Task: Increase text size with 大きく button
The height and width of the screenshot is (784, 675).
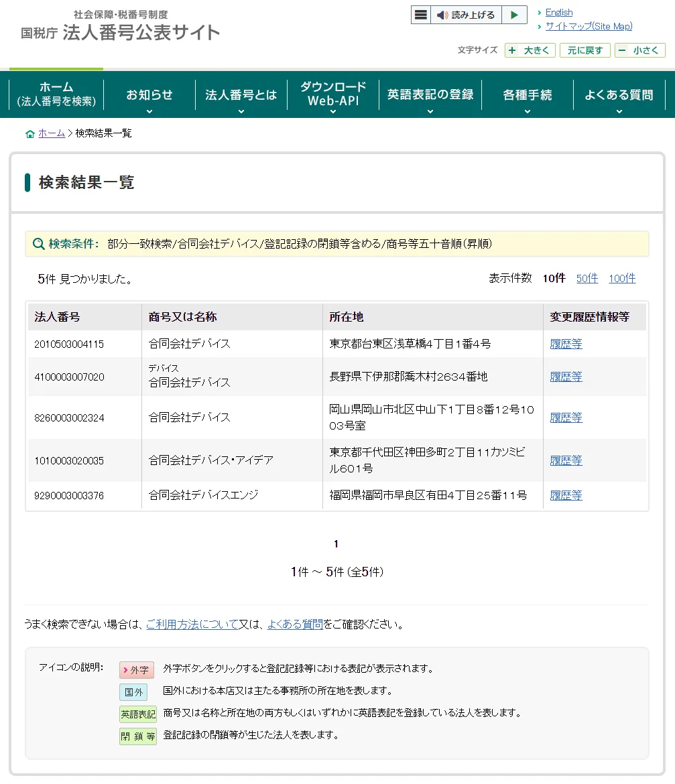Action: (x=530, y=50)
